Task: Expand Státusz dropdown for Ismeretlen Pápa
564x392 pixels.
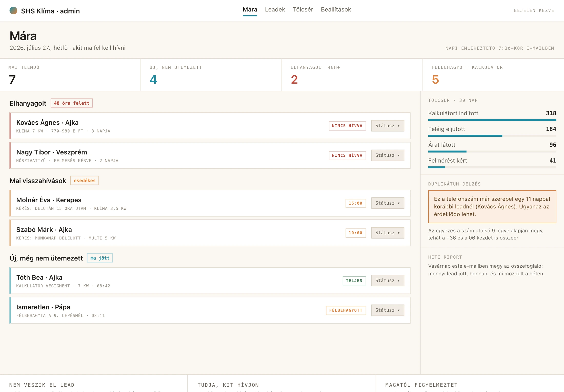Action: coord(388,310)
